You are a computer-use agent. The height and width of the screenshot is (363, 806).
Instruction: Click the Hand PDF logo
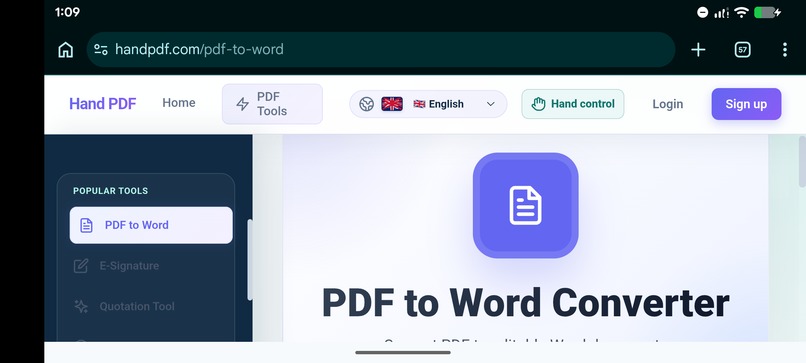(x=103, y=104)
